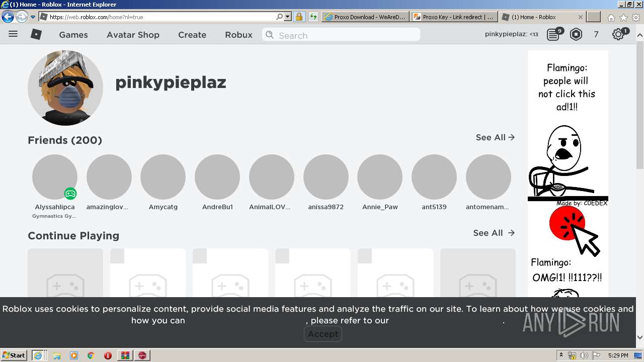Open the file explorer taskbar icon

[x=57, y=355]
